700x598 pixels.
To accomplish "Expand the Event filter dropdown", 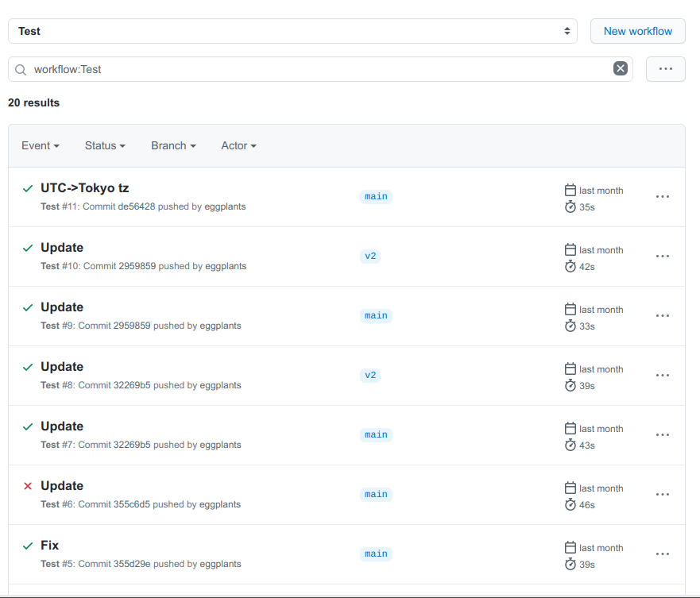I will coord(41,146).
